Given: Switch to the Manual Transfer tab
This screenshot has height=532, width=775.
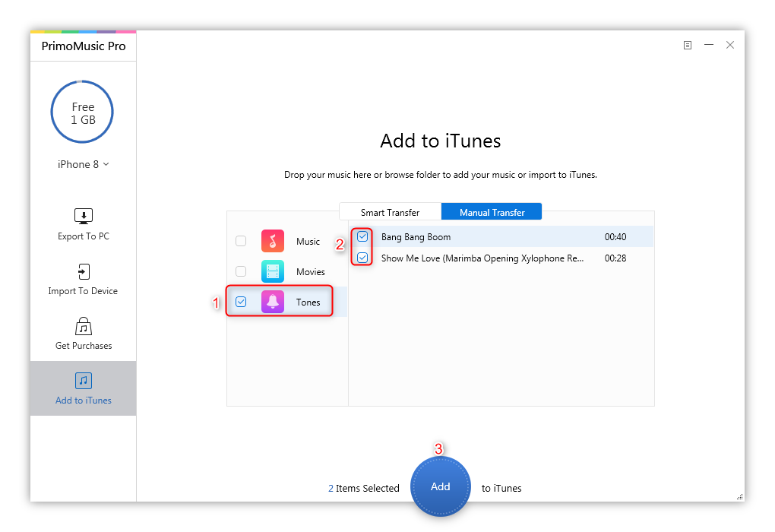Looking at the screenshot, I should [x=492, y=211].
